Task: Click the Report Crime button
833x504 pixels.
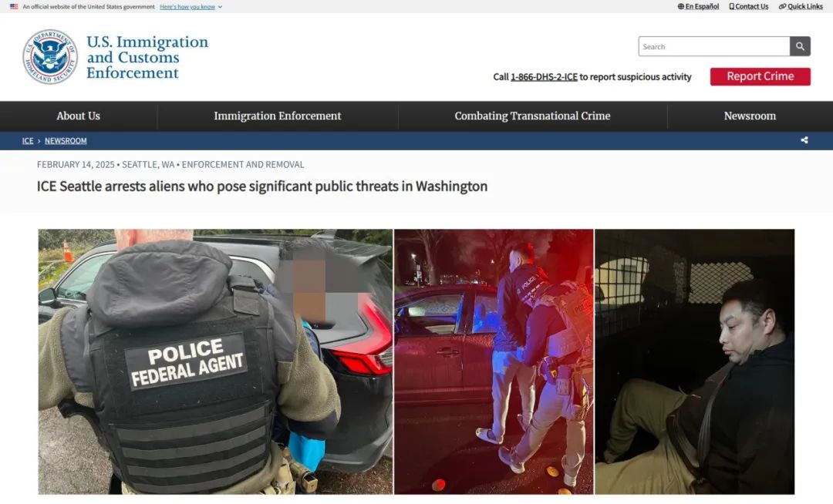Action: pyautogui.click(x=760, y=76)
